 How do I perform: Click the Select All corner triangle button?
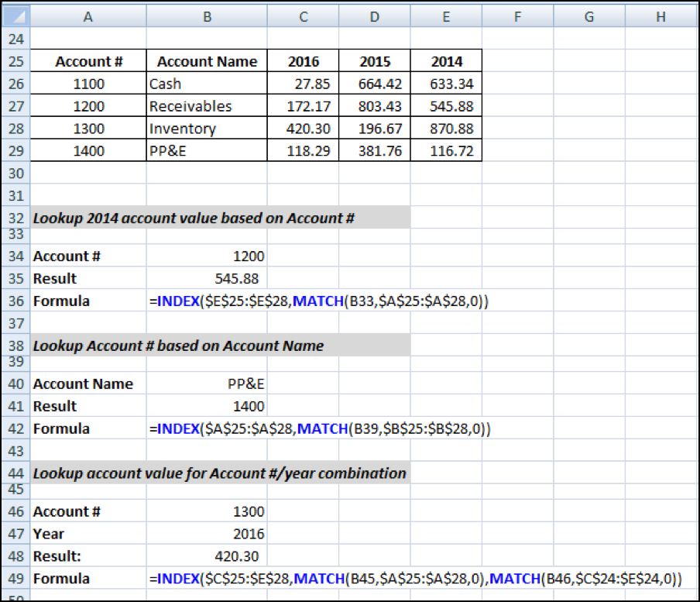16,16
